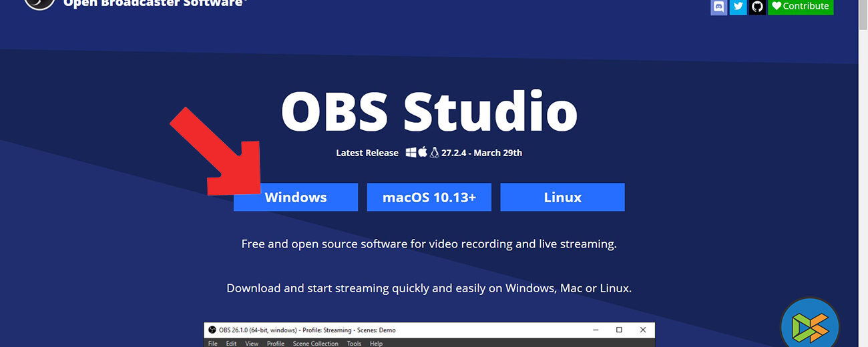Choose the macOS 10.13+ download button

pos(429,198)
